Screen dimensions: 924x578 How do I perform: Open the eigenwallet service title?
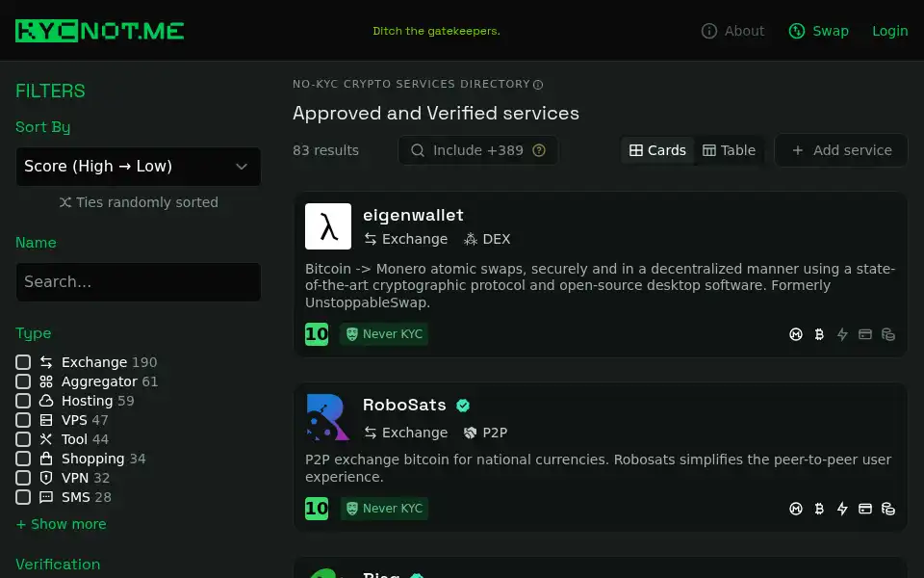[x=413, y=215]
